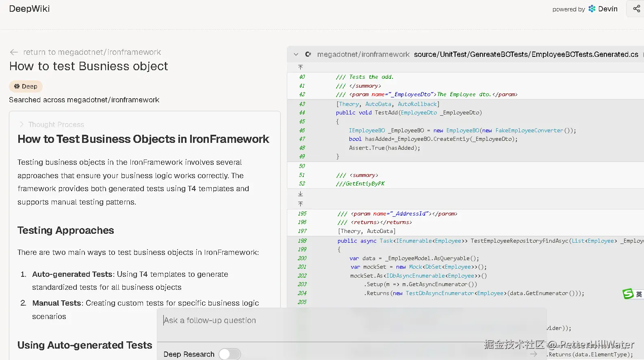Collapse the EmployeeBOTests.Generated.cs code panel
This screenshot has height=360, width=644.
pyautogui.click(x=296, y=54)
